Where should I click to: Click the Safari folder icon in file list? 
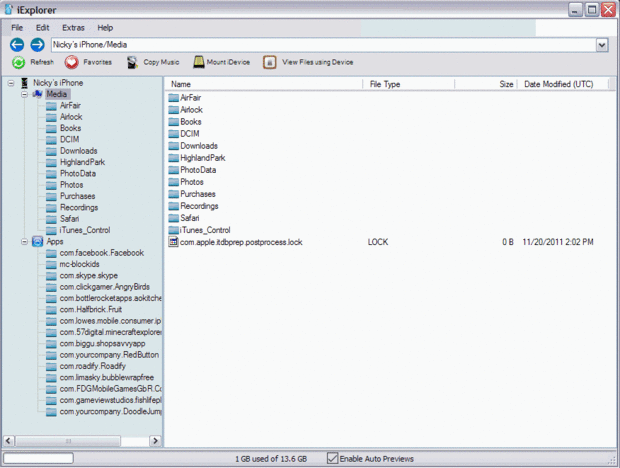(174, 218)
